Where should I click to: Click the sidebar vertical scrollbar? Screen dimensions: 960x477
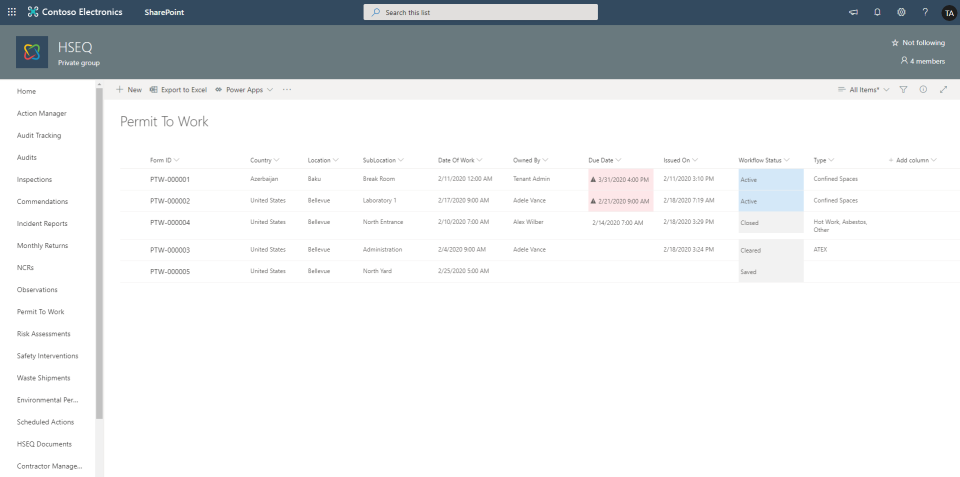point(99,254)
